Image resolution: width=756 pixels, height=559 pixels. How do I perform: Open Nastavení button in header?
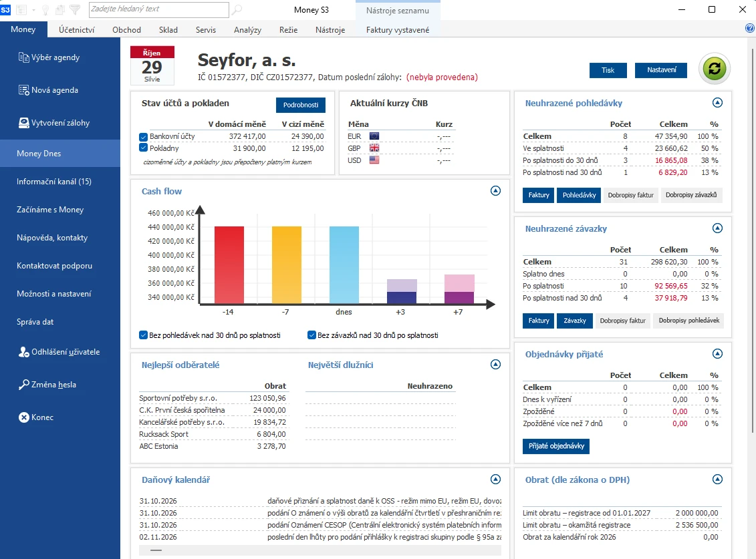(x=662, y=70)
